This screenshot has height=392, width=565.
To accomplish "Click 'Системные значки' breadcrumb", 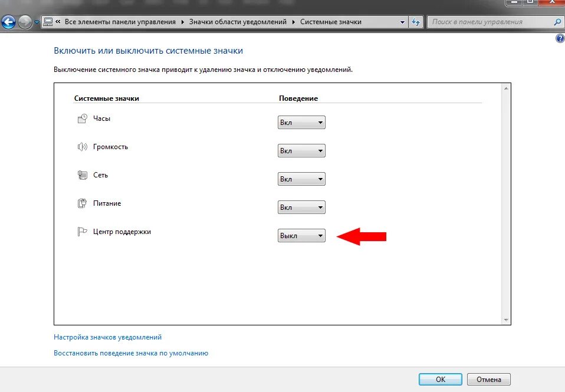I will 330,22.
